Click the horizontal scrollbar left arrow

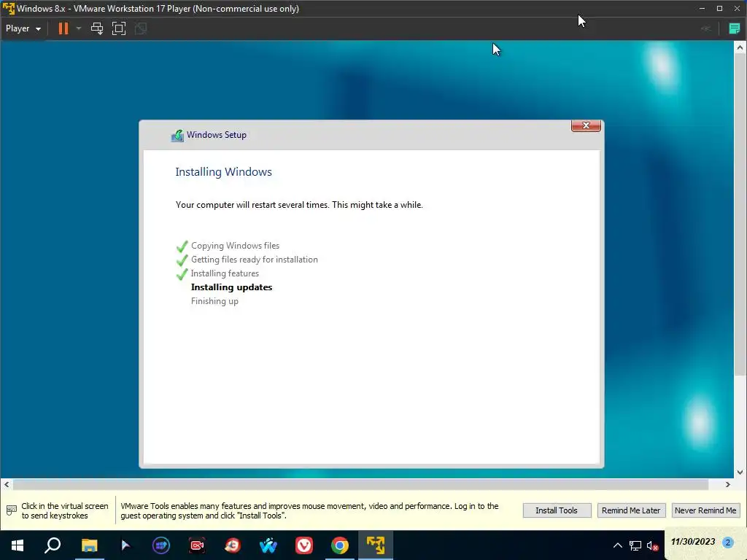[x=7, y=485]
